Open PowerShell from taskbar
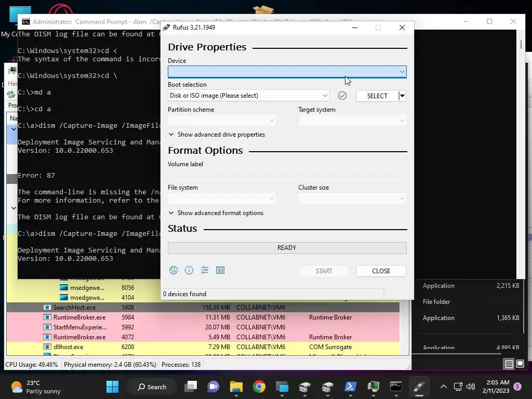 coord(350,387)
